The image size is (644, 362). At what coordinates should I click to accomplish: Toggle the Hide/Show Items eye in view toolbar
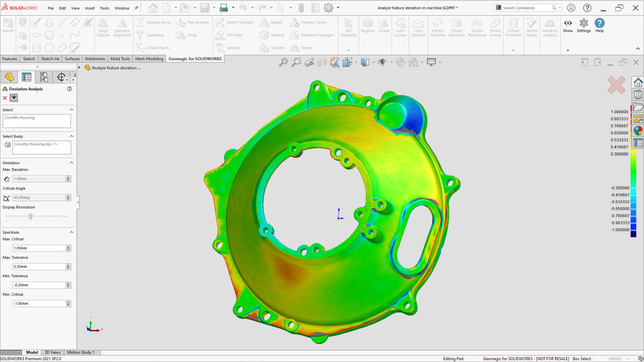pyautogui.click(x=382, y=62)
